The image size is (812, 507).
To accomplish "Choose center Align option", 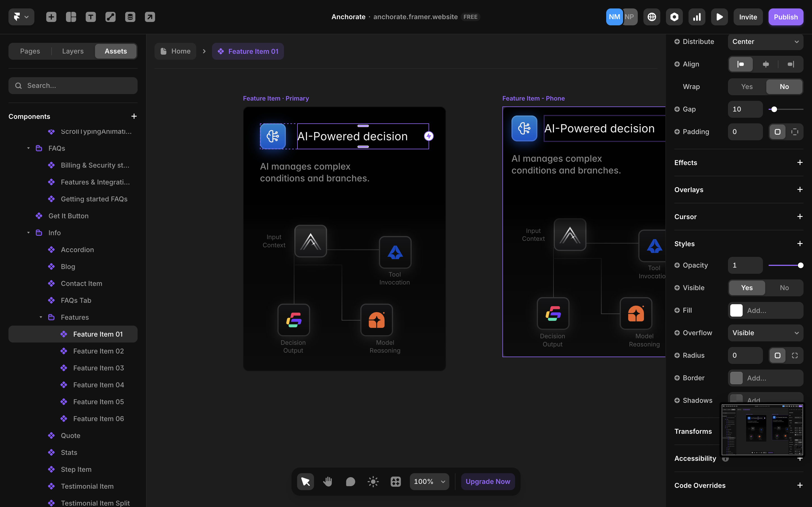I will pos(766,64).
